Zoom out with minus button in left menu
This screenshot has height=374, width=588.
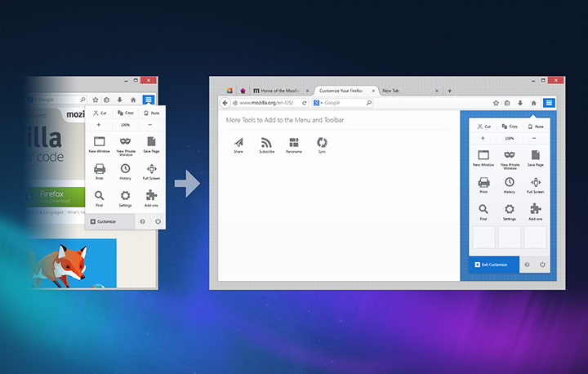click(150, 125)
